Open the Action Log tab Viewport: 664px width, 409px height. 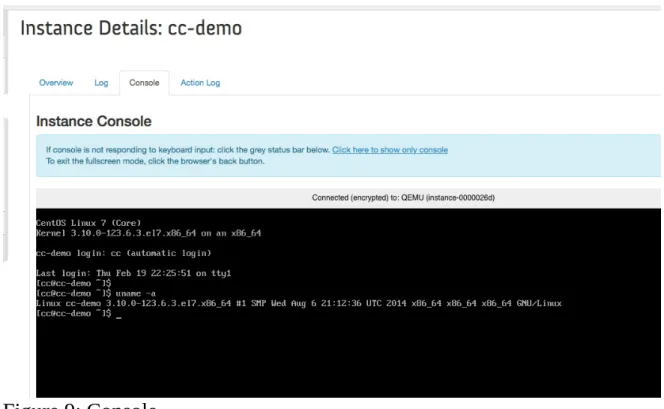tap(200, 83)
